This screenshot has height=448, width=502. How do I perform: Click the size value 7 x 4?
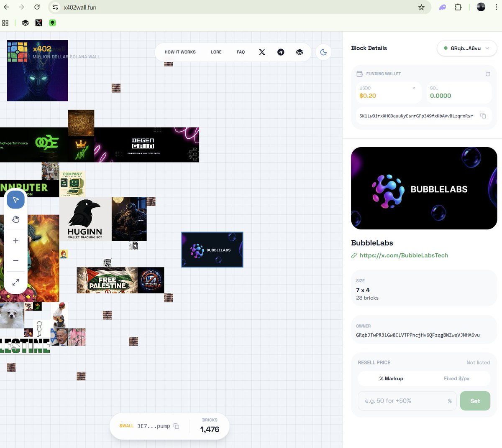[x=363, y=290]
